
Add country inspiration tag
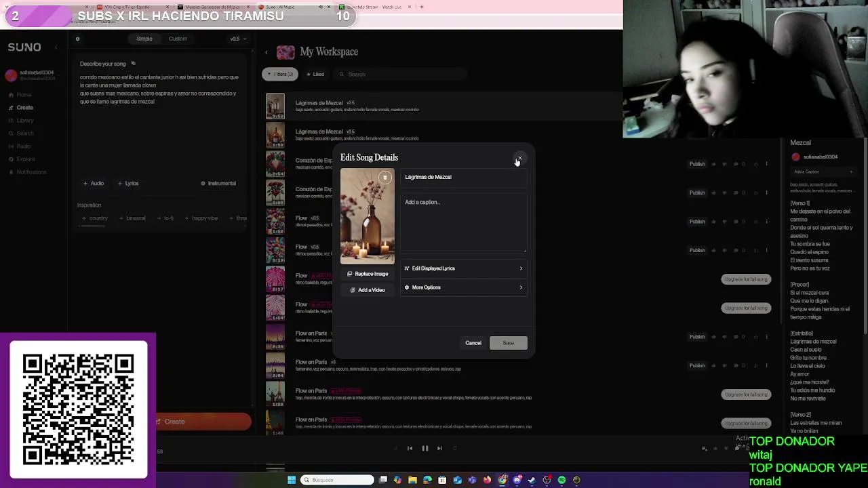[x=95, y=218]
